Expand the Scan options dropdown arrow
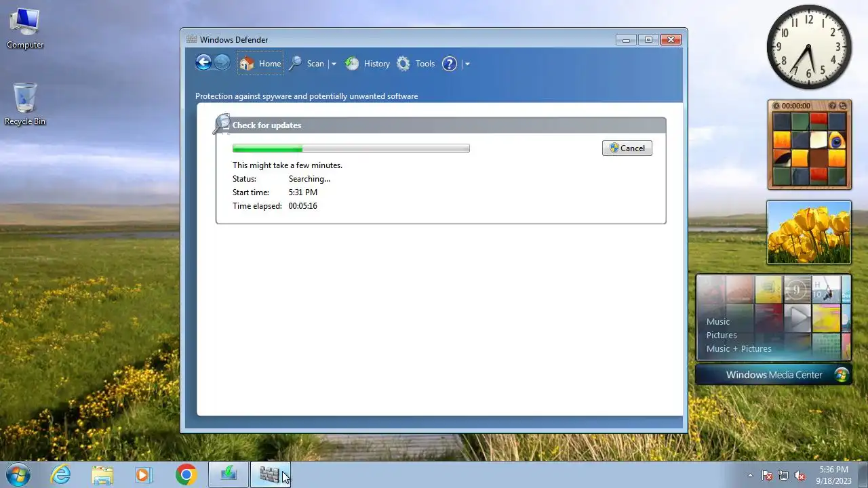This screenshot has height=488, width=868. pyautogui.click(x=334, y=64)
